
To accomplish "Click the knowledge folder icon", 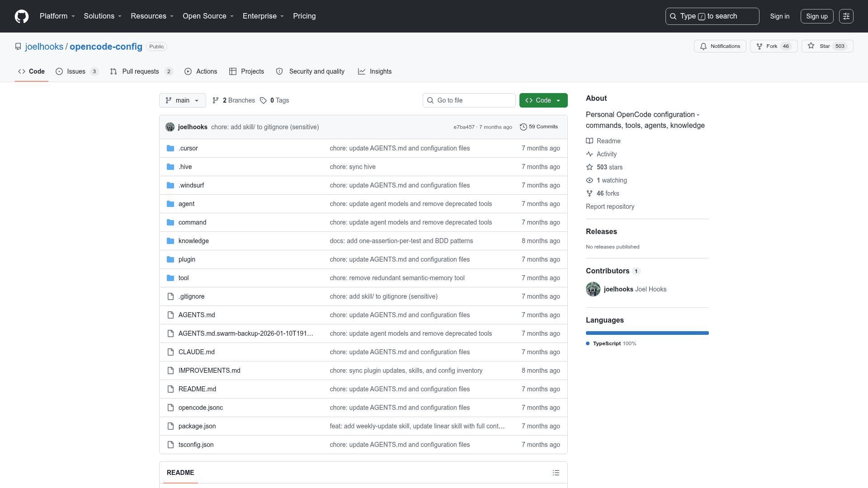I will point(170,241).
